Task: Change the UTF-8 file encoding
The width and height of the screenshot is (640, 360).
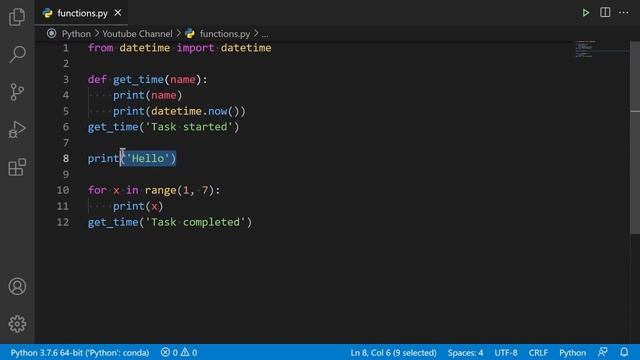Action: click(x=506, y=352)
